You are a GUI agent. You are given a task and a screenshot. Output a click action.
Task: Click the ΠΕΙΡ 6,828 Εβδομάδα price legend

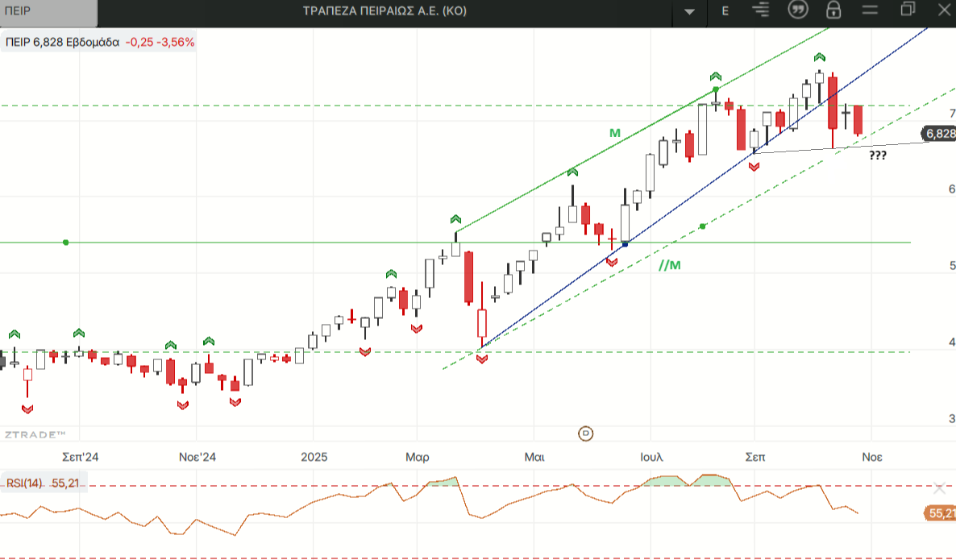pyautogui.click(x=100, y=42)
